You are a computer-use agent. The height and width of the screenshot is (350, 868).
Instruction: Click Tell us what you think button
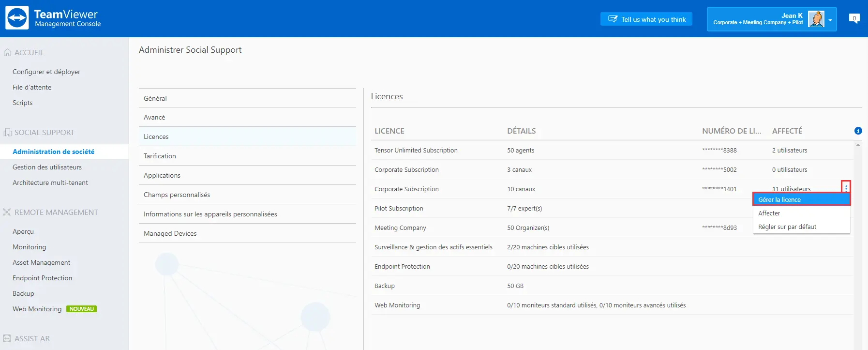(646, 19)
